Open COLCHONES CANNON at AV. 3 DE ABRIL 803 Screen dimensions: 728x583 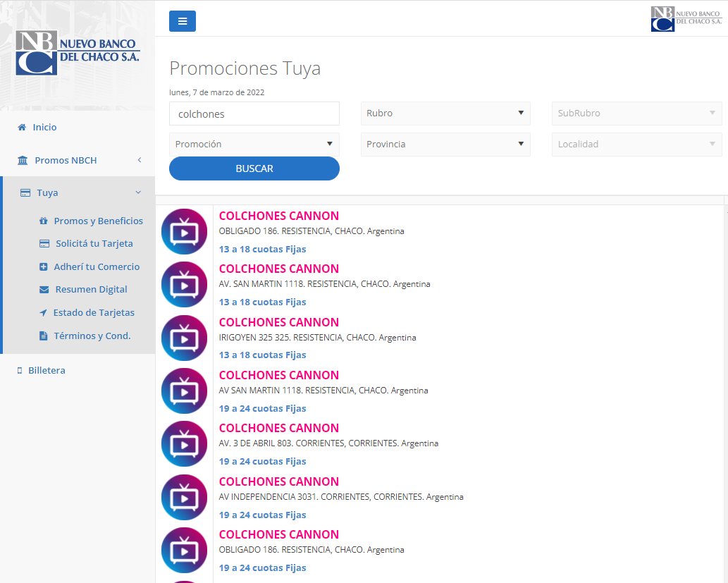278,429
